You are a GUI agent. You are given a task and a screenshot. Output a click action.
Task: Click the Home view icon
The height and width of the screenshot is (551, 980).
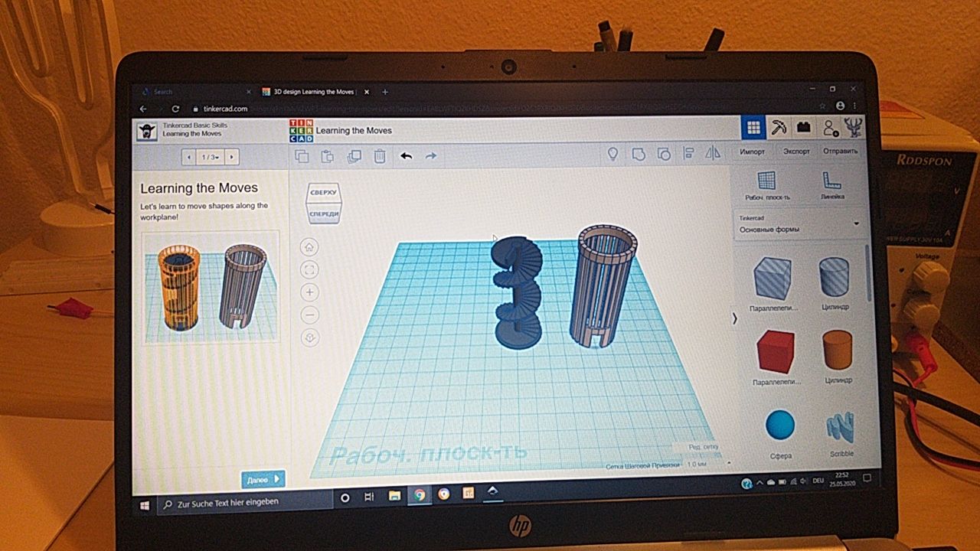pos(310,247)
